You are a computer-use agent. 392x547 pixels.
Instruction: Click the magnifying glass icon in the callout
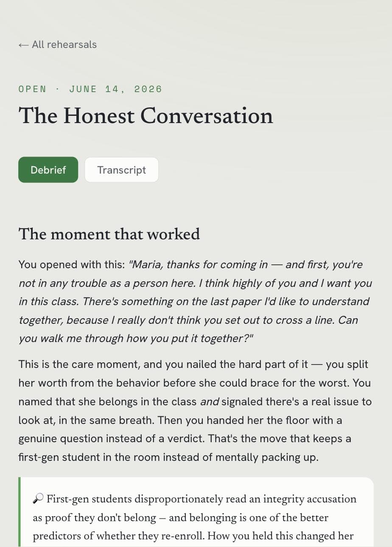pos(38,499)
